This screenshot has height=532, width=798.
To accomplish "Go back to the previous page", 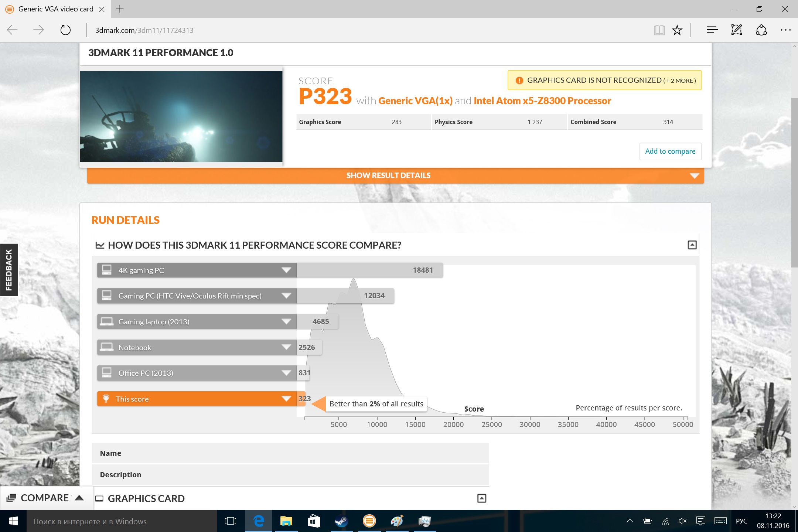I will point(13,30).
